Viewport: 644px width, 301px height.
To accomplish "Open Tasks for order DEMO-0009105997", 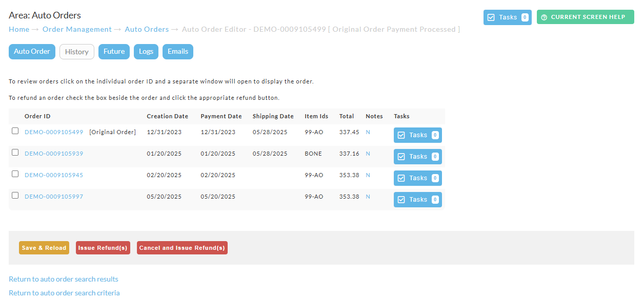I will [418, 200].
